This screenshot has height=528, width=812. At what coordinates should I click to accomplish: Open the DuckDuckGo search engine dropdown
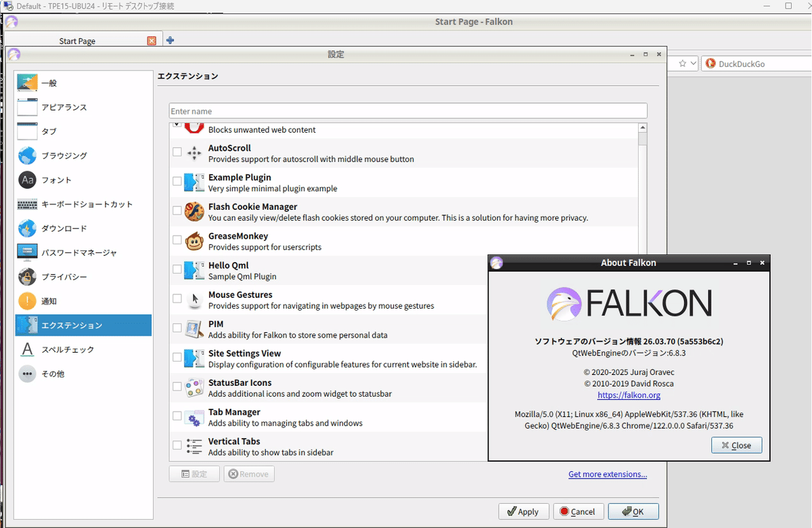click(710, 64)
